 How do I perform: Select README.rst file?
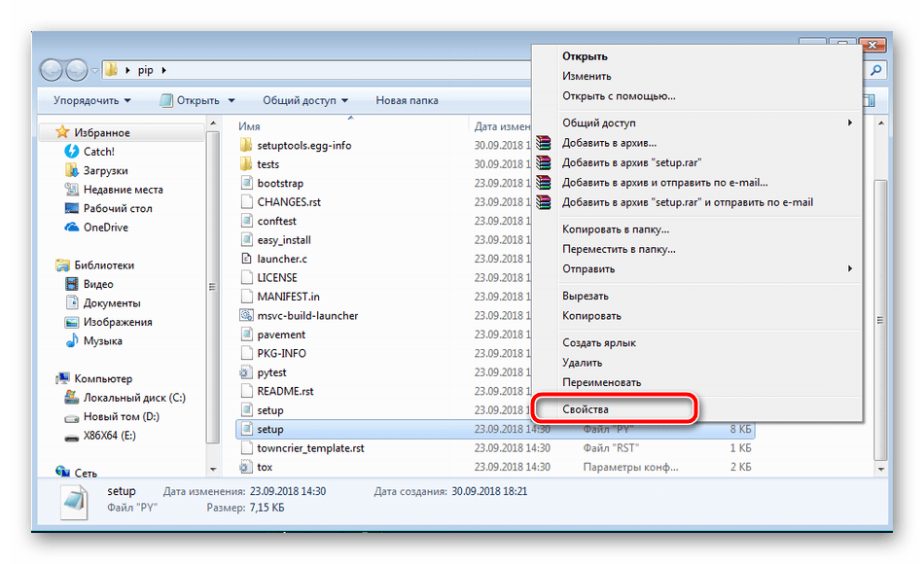[x=285, y=391]
